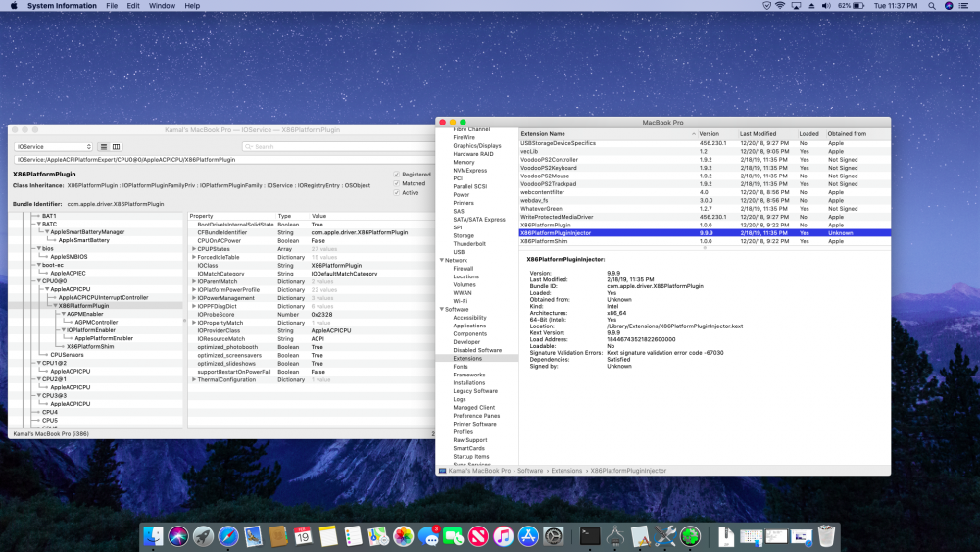This screenshot has height=552, width=980.
Task: Expand the ThermalConfiguration dictionary
Action: click(194, 379)
